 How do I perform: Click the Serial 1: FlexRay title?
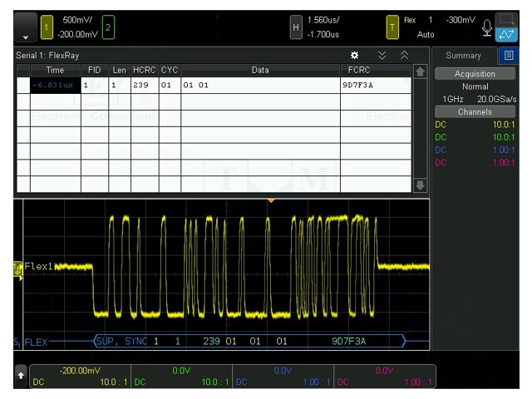(47, 56)
